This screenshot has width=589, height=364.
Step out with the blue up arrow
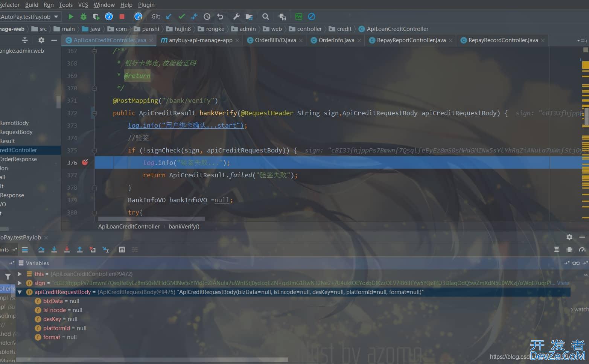click(x=80, y=250)
